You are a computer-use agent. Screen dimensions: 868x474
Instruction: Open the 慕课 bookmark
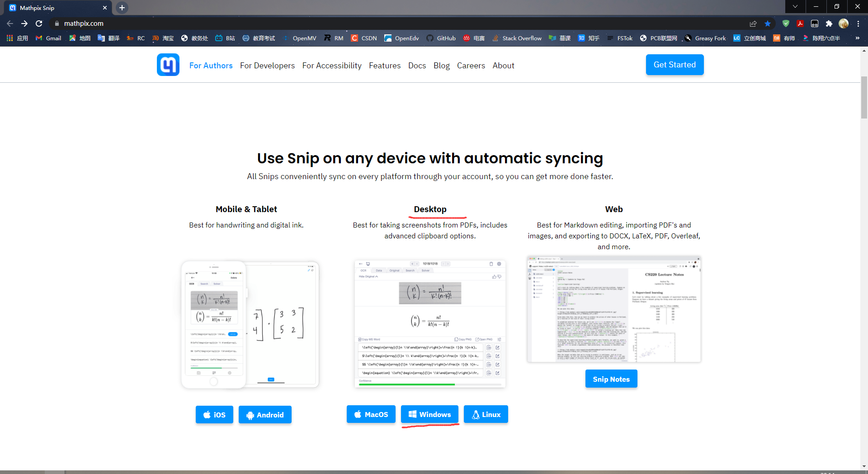point(560,38)
